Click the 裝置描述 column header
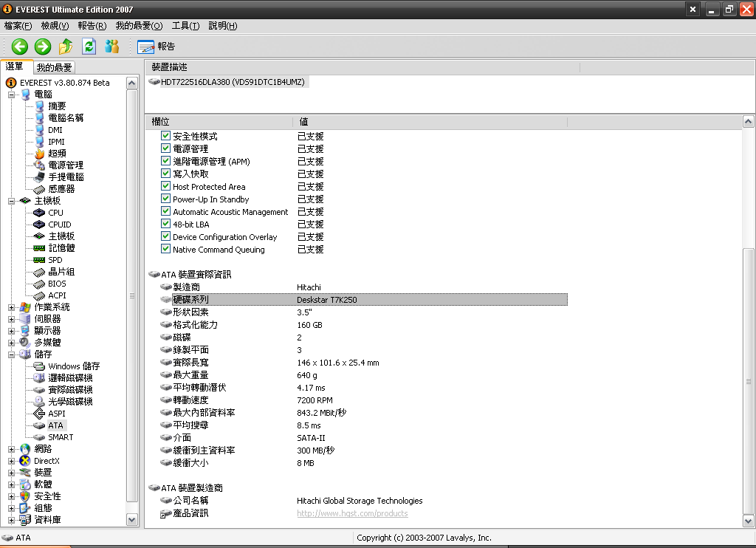This screenshot has width=756, height=548. 362,67
